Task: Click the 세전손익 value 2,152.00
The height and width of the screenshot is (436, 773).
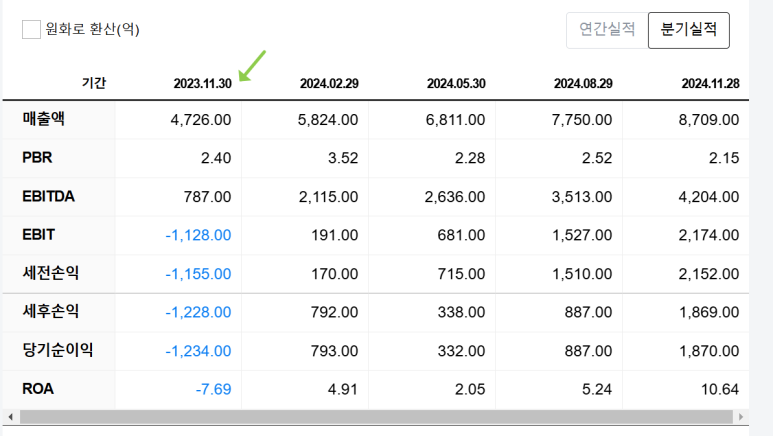Action: [708, 274]
